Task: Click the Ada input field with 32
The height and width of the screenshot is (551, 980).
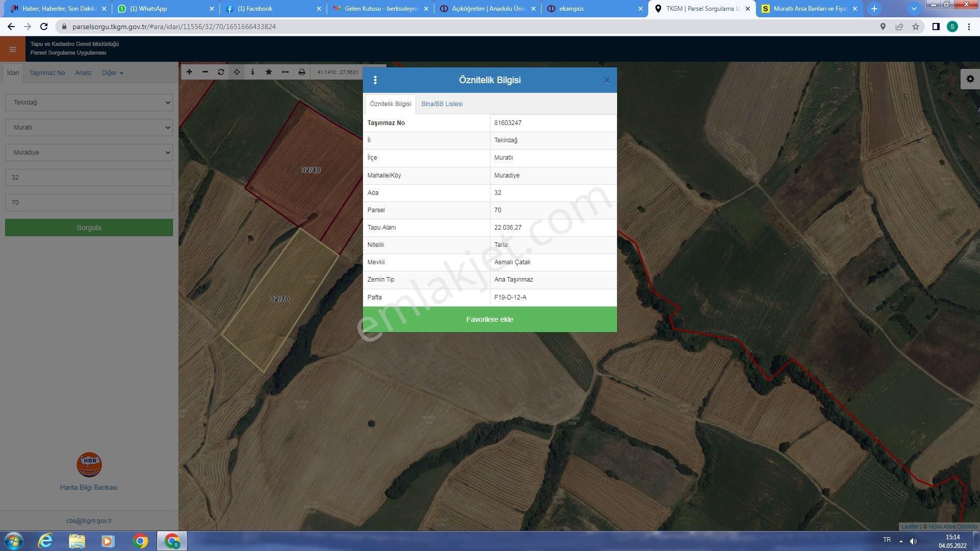Action: click(89, 178)
